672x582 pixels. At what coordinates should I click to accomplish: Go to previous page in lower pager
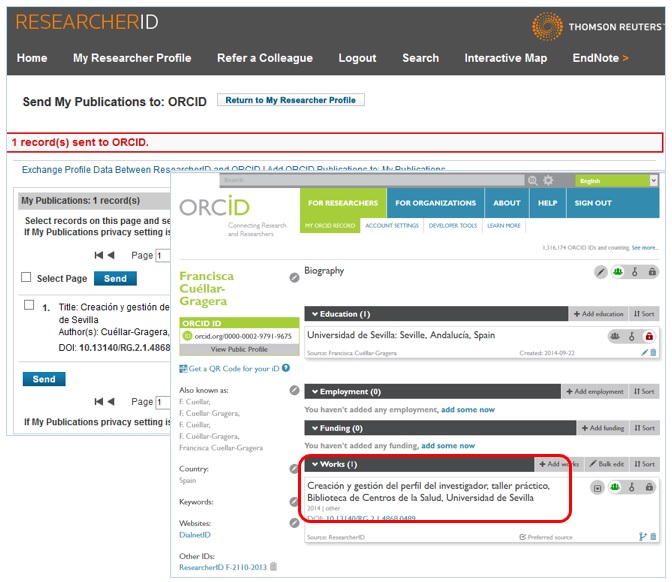111,402
